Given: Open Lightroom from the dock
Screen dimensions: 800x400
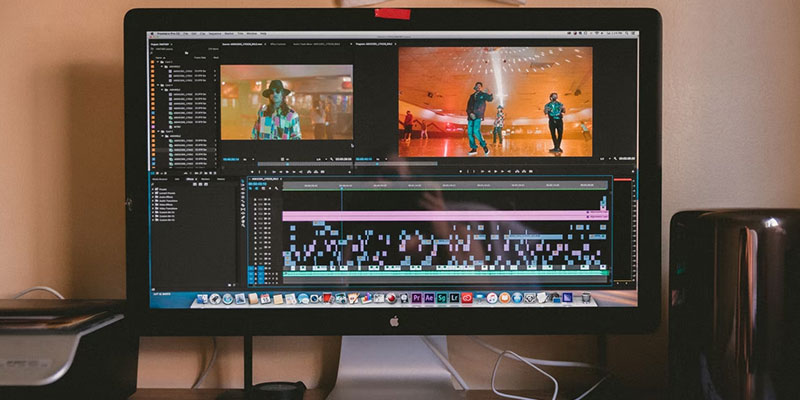Looking at the screenshot, I should (454, 297).
